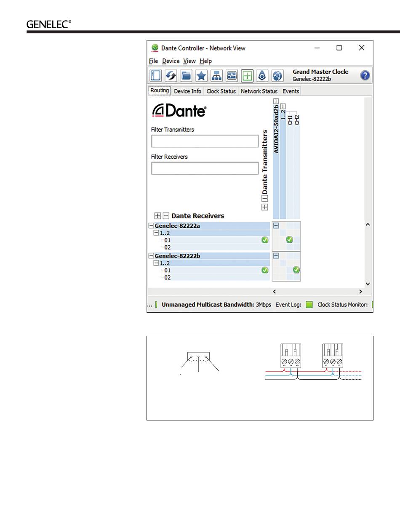Subscribe Genelec-82222b 01 to CH1 in grid
This screenshot has width=400, height=532.
coord(290,270)
